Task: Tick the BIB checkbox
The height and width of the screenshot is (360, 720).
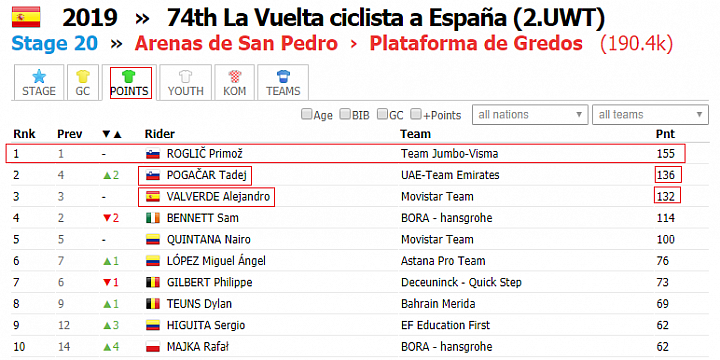Action: pos(344,114)
